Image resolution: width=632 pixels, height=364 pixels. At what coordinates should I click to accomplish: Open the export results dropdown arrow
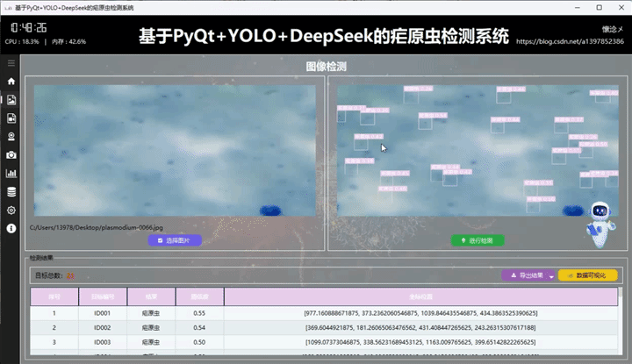click(x=552, y=275)
